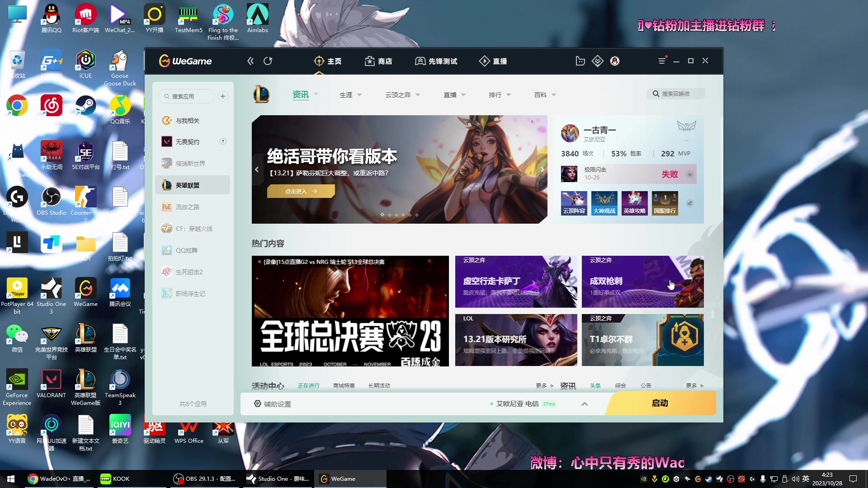Show next banner with the right arrow

coord(542,169)
